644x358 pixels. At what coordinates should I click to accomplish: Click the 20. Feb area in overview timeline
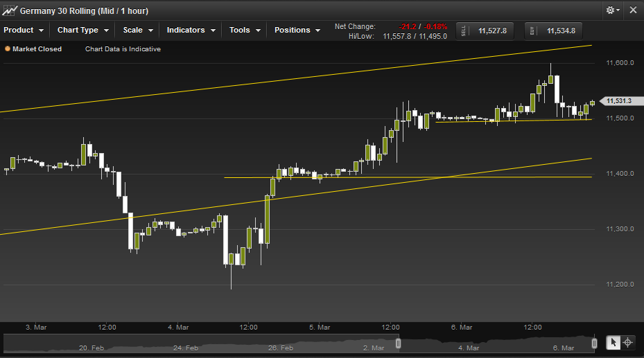(92, 348)
